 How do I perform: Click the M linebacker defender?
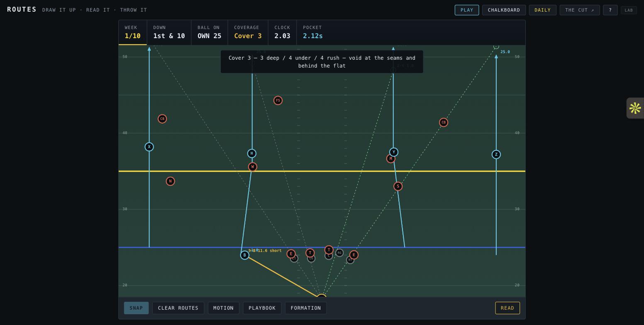[x=390, y=159]
